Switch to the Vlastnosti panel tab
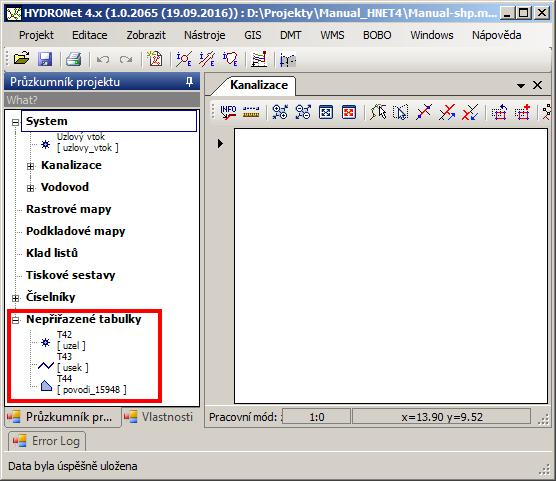Image resolution: width=556 pixels, height=481 pixels. pyautogui.click(x=159, y=417)
